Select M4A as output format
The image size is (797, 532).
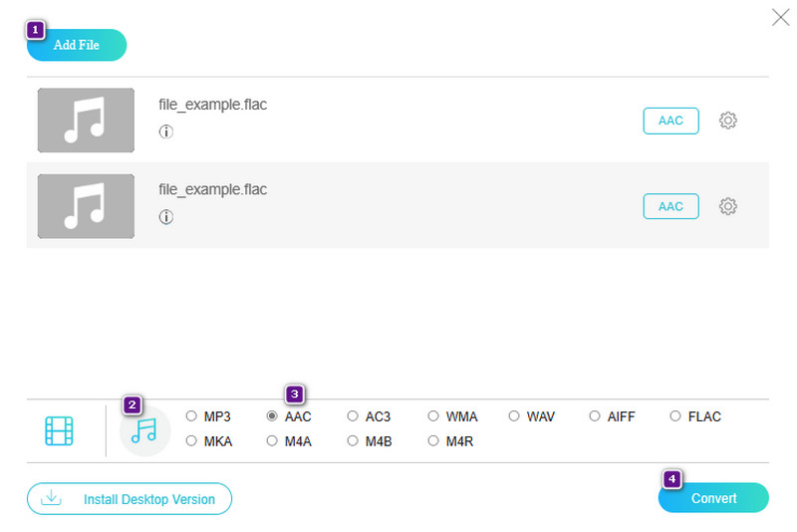coord(272,441)
